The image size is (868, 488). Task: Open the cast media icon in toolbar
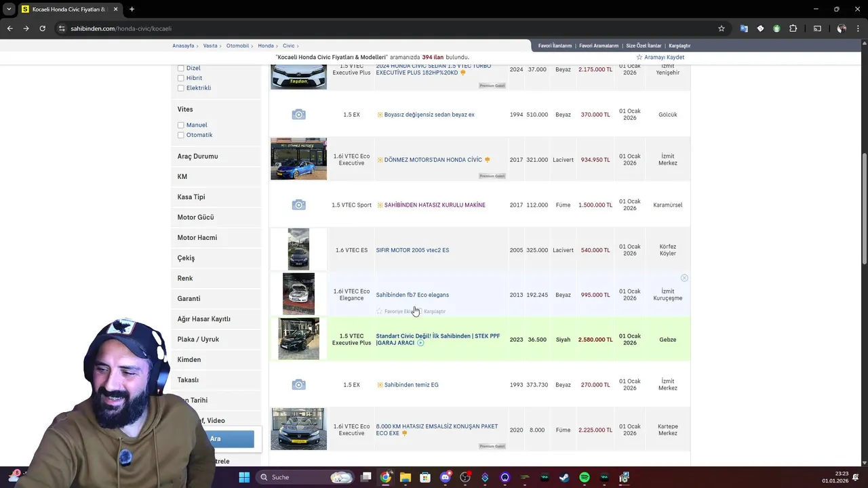[817, 28]
